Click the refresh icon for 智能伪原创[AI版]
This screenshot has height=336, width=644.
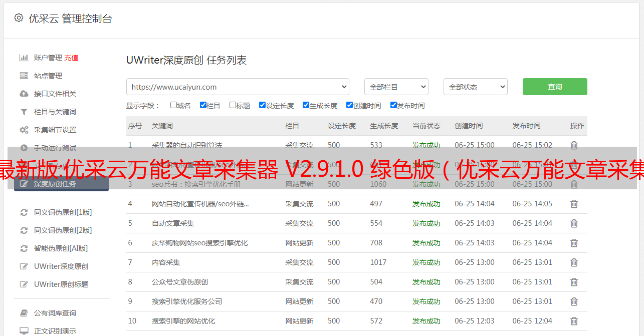click(x=24, y=248)
